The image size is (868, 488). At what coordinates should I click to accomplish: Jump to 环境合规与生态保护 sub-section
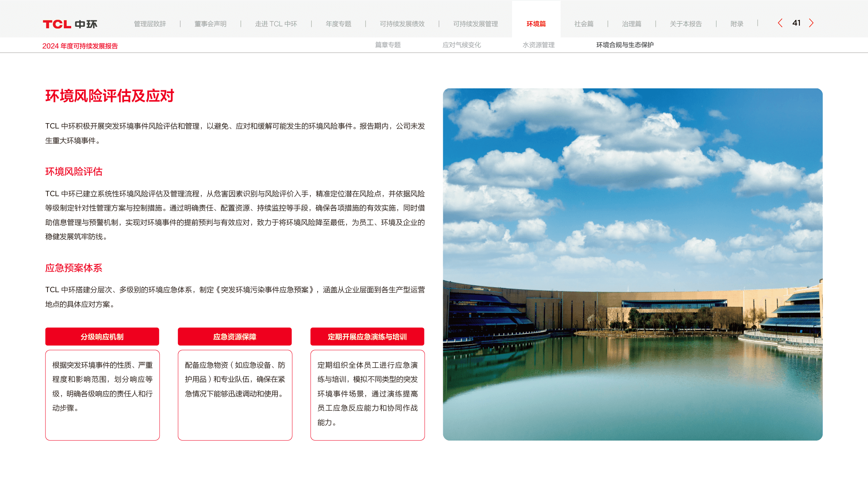tap(625, 45)
